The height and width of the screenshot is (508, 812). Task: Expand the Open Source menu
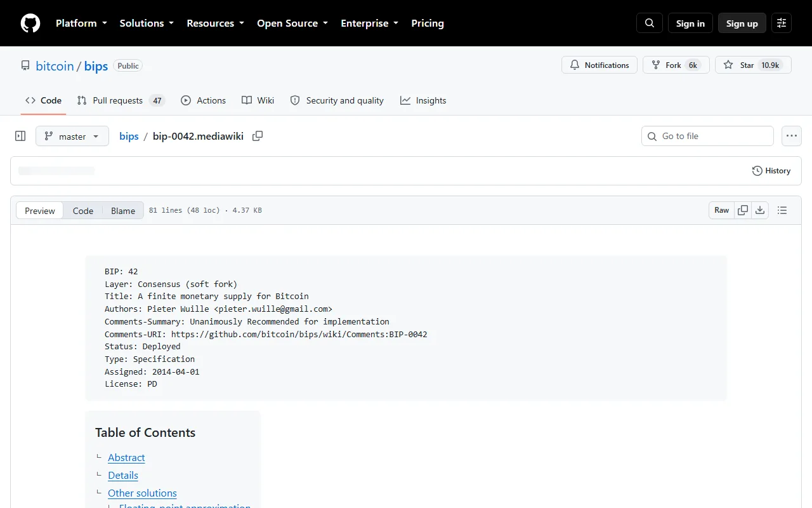292,23
